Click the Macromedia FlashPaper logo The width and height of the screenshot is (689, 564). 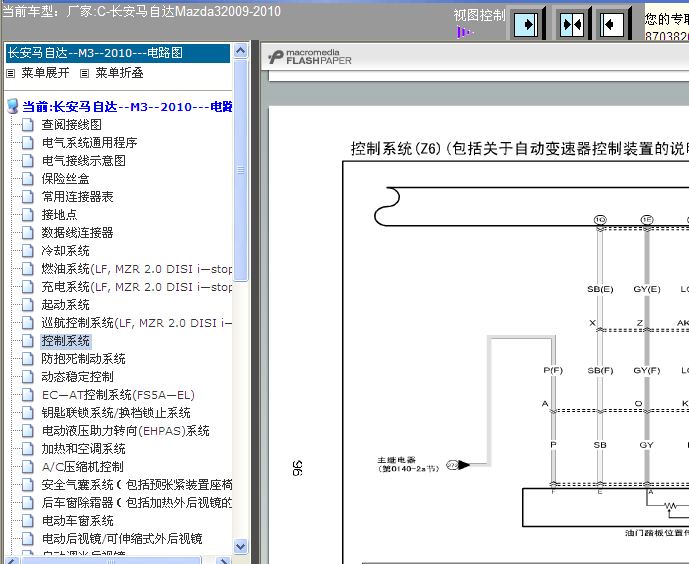pyautogui.click(x=310, y=57)
